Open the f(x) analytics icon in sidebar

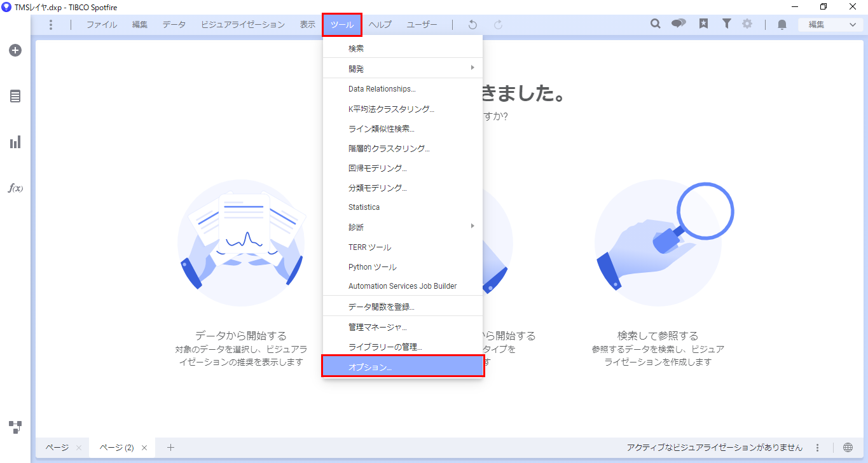pyautogui.click(x=15, y=188)
